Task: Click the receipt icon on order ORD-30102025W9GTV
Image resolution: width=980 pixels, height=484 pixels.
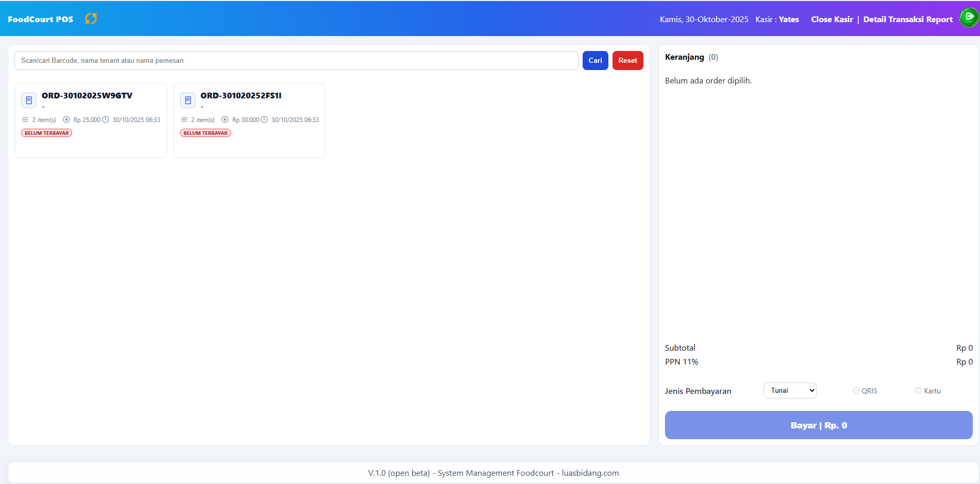Action: [29, 100]
